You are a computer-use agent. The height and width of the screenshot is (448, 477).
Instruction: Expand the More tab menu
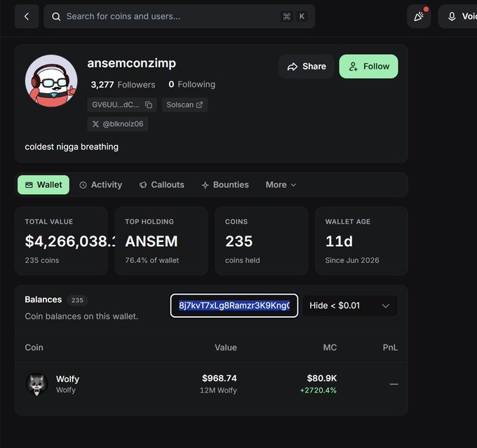click(x=281, y=185)
